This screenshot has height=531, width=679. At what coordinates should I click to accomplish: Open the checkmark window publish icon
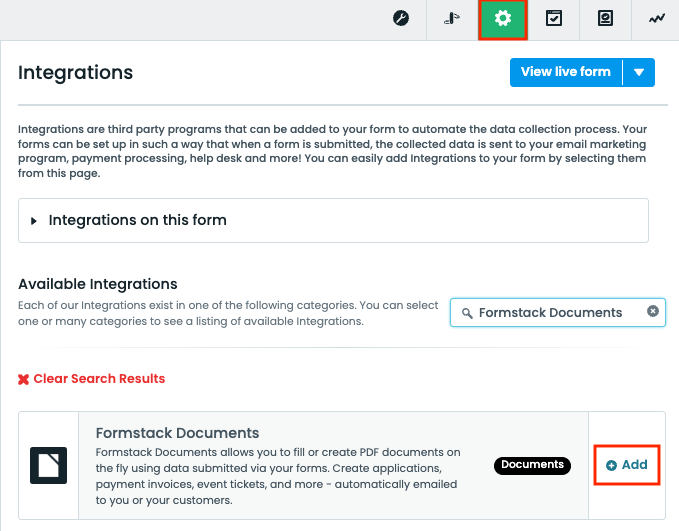(x=554, y=18)
